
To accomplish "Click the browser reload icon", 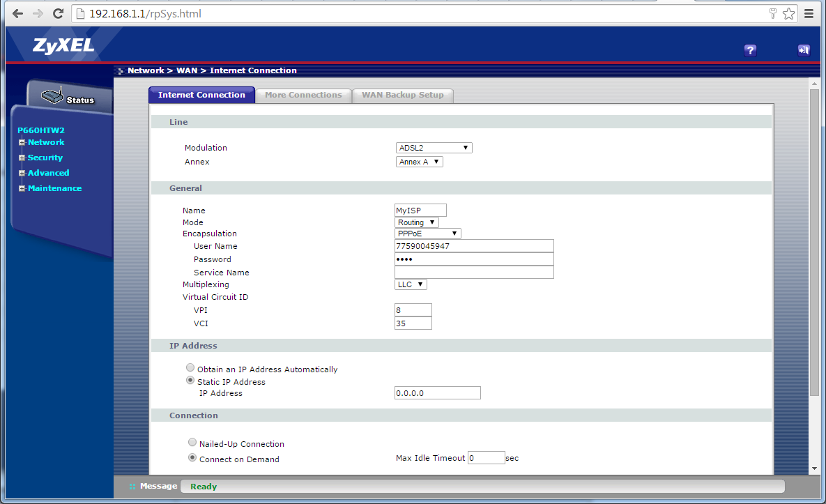I will pos(59,13).
